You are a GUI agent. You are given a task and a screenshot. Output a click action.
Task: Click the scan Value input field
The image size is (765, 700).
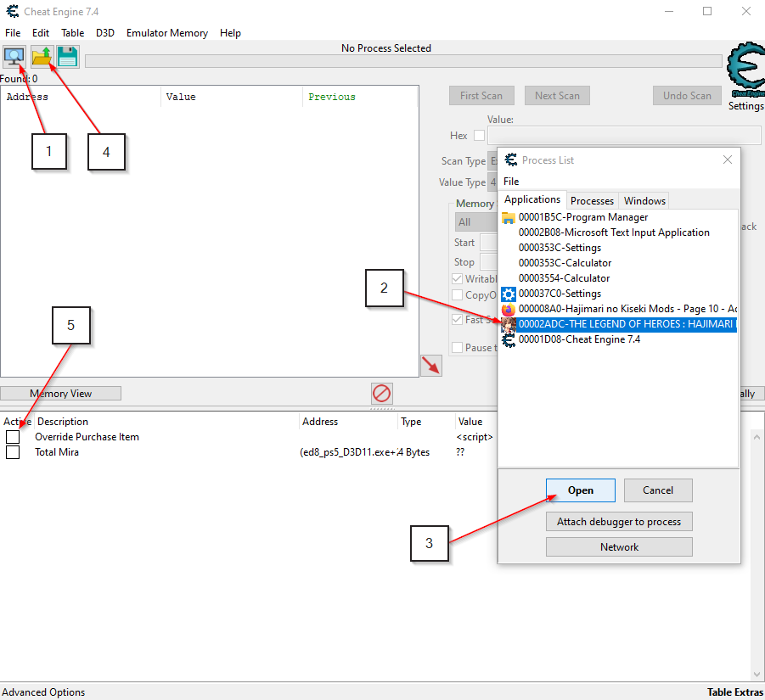point(624,135)
